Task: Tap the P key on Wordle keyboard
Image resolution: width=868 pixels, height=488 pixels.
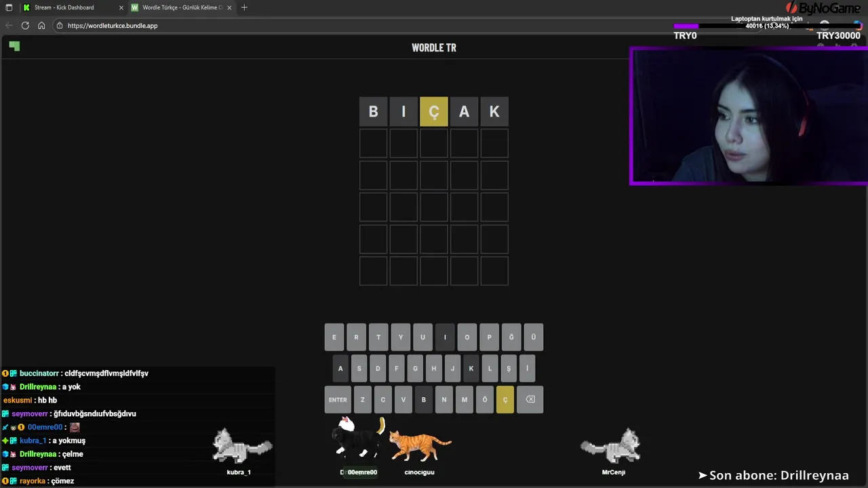Action: pos(489,337)
